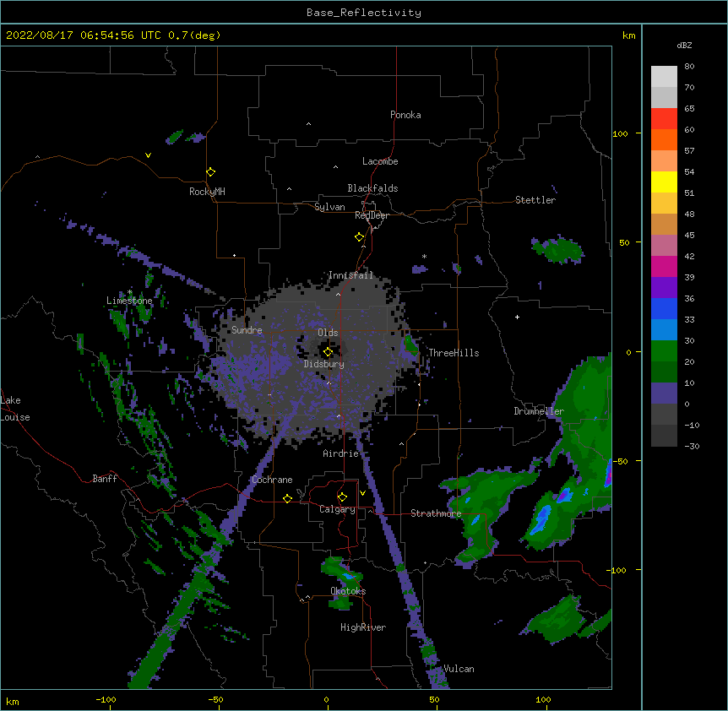Select the slate purple 10–0 dBZ swatch
The width and height of the screenshot is (728, 711).
tap(664, 393)
